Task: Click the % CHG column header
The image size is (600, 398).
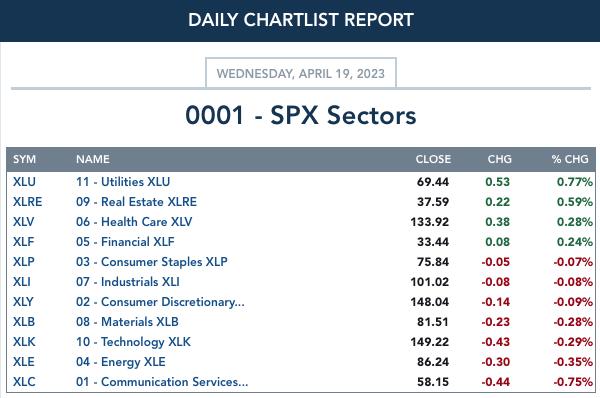Action: 570,159
